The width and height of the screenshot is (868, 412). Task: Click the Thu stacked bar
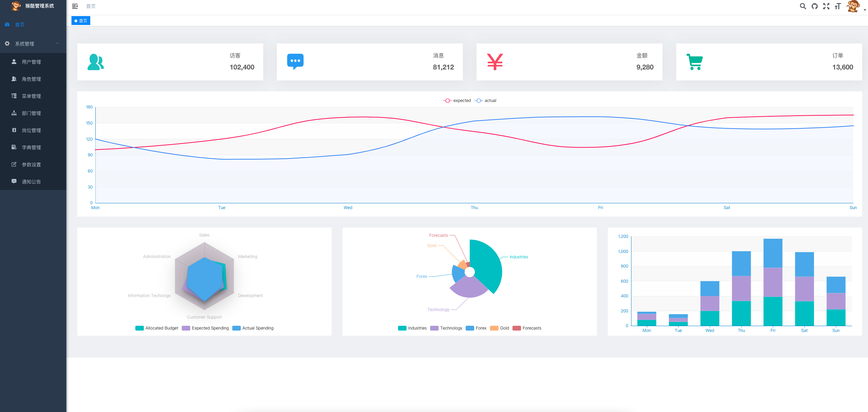tap(741, 288)
